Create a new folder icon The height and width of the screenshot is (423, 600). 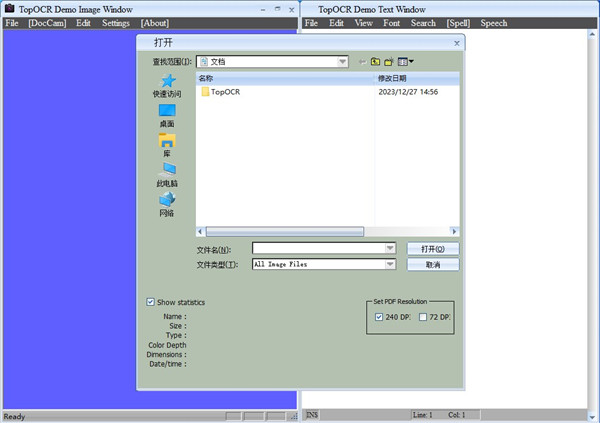point(389,62)
